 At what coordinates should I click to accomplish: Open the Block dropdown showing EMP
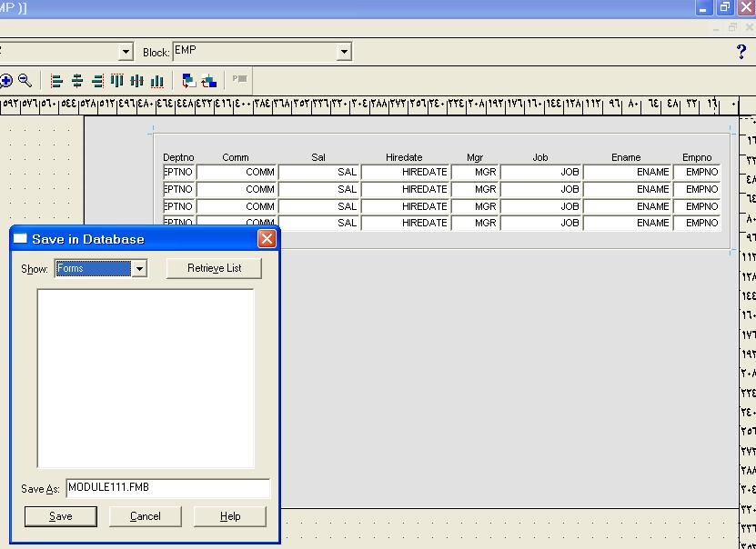click(344, 53)
